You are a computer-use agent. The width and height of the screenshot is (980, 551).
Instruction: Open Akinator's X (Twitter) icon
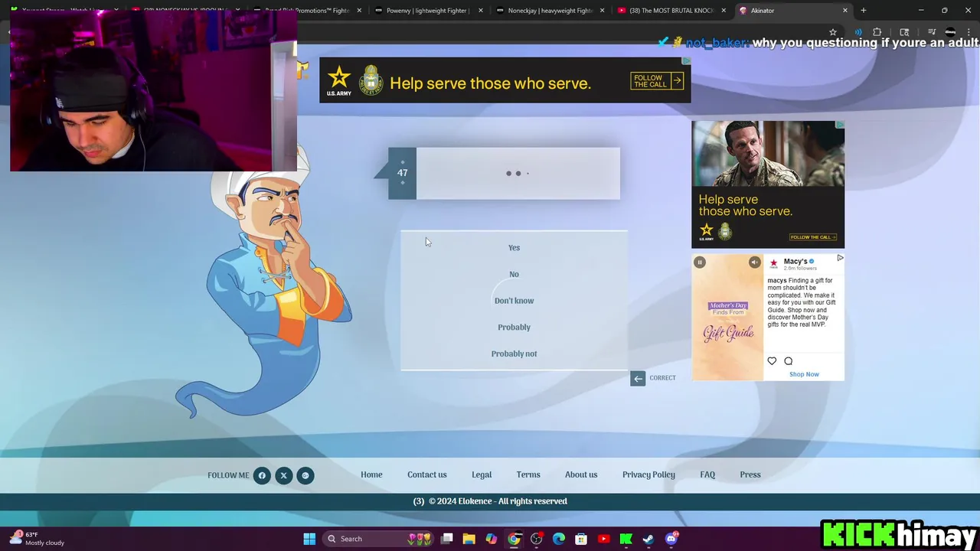pos(283,475)
